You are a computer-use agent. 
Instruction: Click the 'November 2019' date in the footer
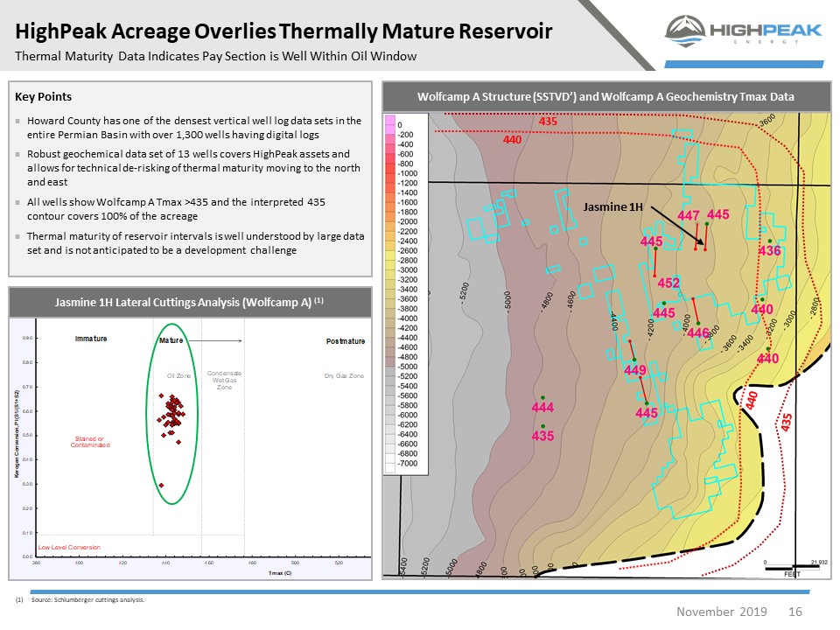(722, 612)
